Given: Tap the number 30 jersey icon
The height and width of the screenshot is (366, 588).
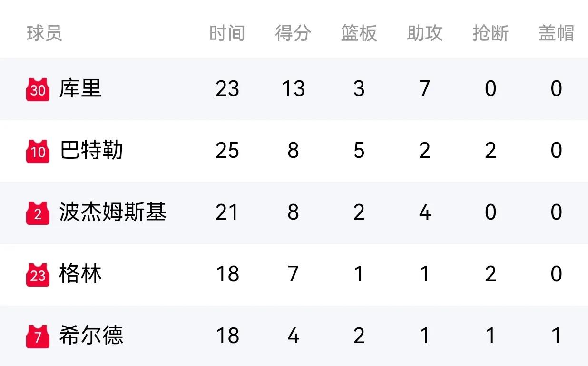Looking at the screenshot, I should [38, 89].
